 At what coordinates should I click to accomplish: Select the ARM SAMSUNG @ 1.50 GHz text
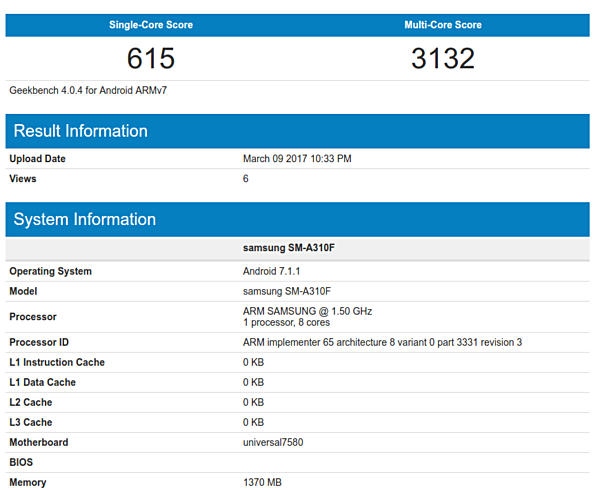pyautogui.click(x=307, y=311)
